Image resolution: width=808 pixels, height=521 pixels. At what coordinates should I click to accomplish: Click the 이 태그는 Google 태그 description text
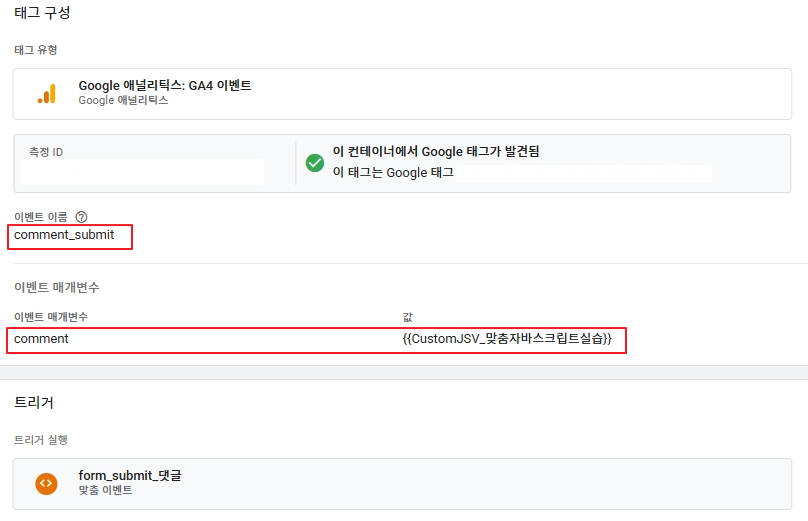pyautogui.click(x=393, y=173)
